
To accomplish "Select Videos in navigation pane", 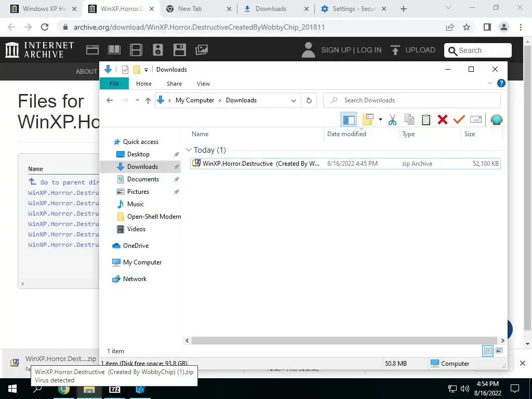I will [136, 229].
